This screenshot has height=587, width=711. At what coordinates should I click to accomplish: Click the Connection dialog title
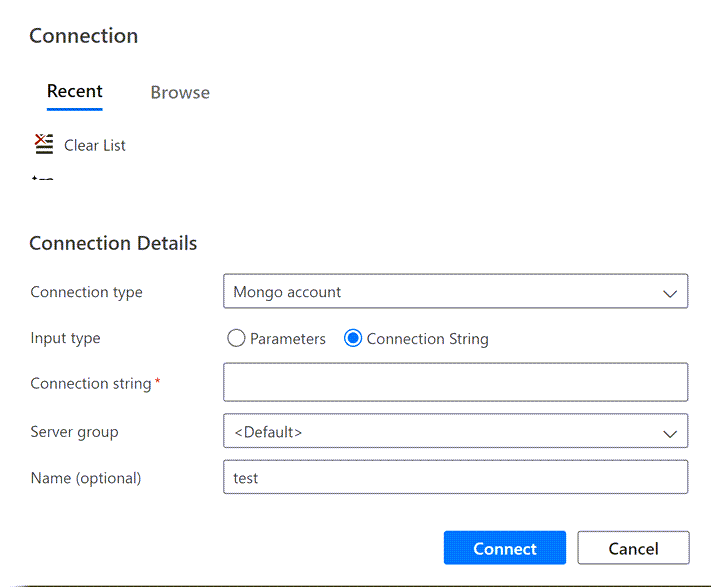(84, 36)
